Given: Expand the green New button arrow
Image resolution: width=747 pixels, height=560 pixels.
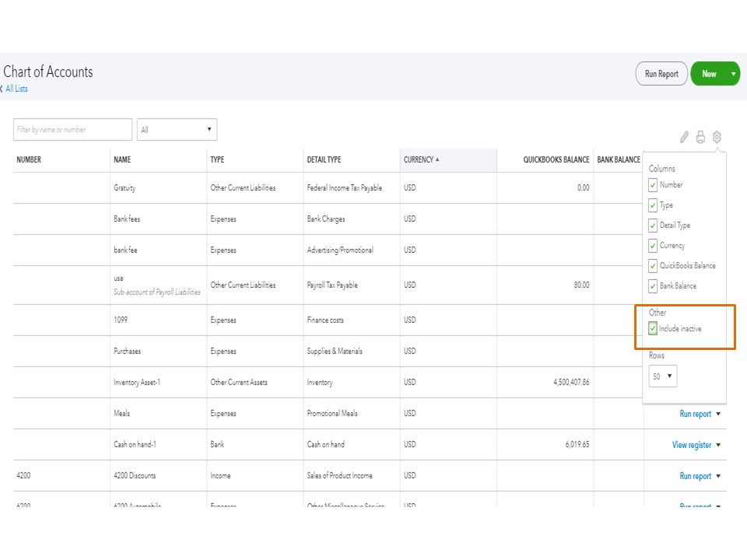Looking at the screenshot, I should pyautogui.click(x=733, y=74).
